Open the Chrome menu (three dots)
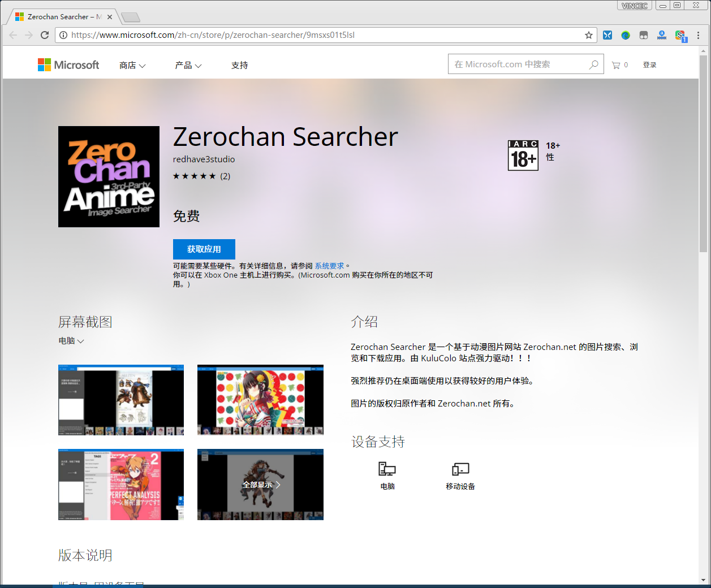711x588 pixels. (699, 35)
